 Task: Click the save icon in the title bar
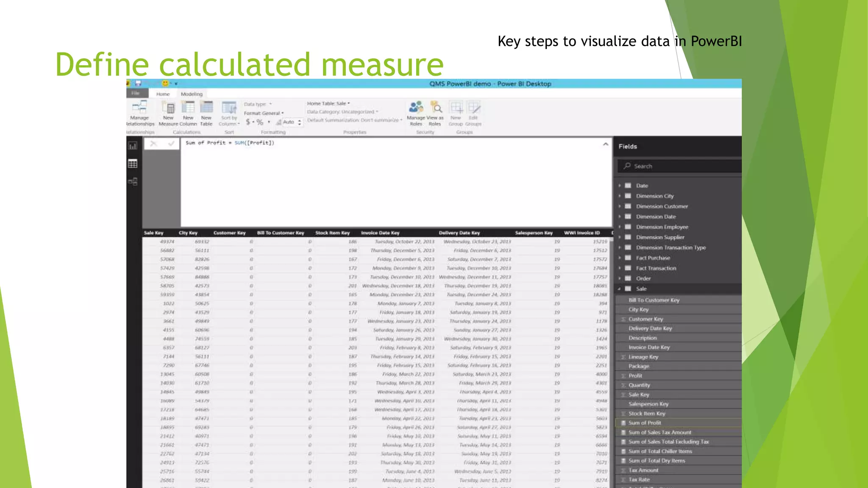(x=138, y=83)
